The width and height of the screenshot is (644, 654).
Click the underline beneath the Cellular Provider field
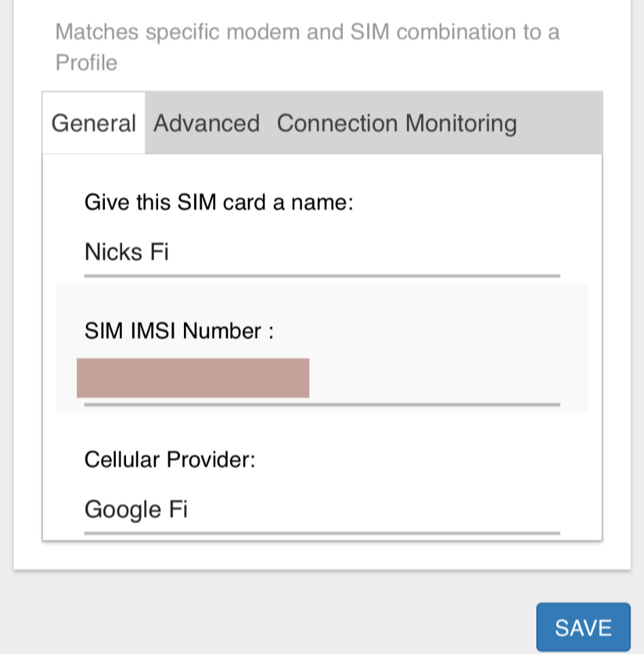[x=322, y=533]
